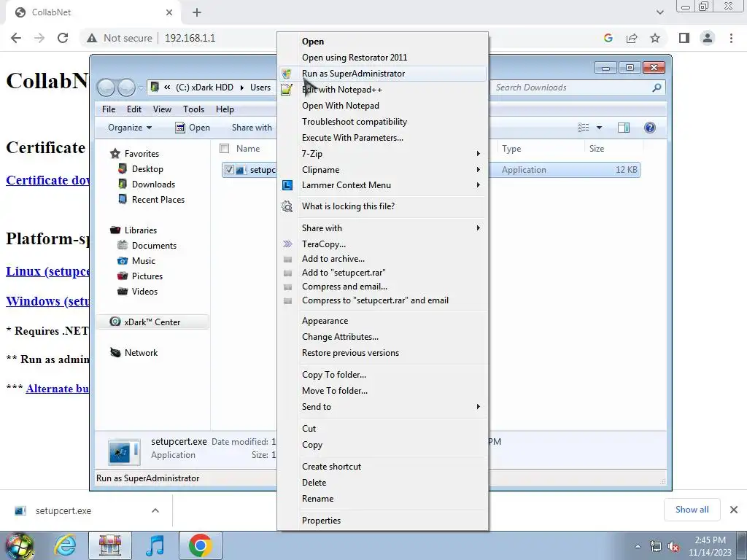
Task: Open the Chrome tab search chevron
Action: pyautogui.click(x=659, y=12)
